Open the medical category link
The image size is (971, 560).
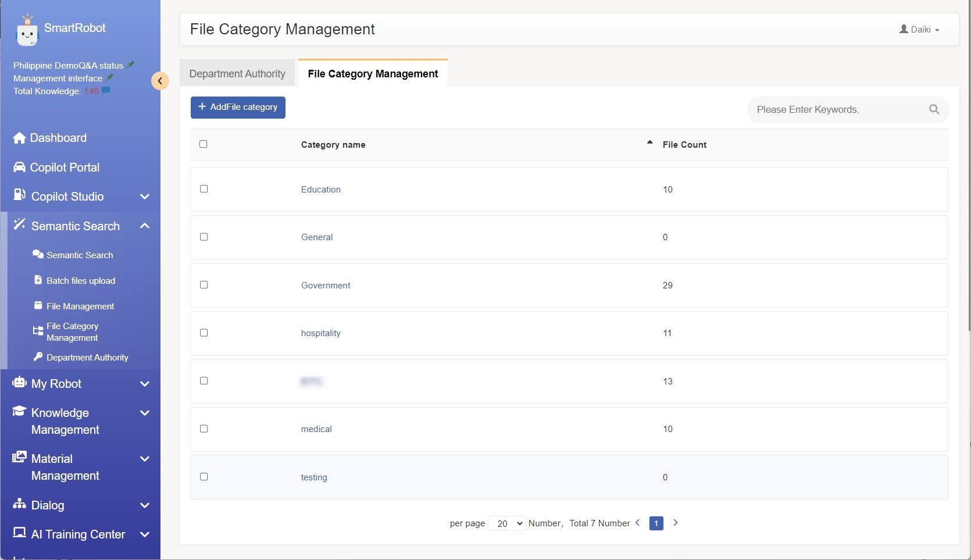click(316, 429)
